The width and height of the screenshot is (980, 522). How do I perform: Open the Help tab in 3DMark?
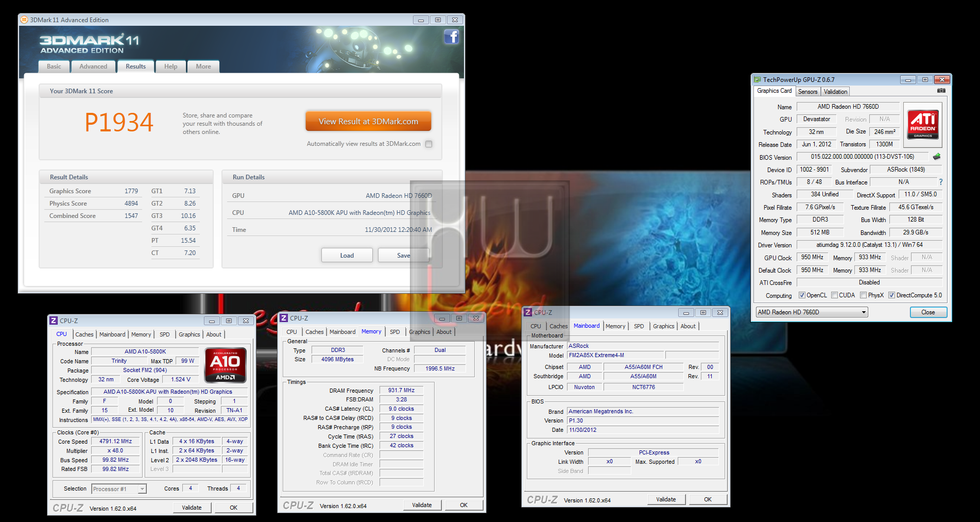[171, 66]
